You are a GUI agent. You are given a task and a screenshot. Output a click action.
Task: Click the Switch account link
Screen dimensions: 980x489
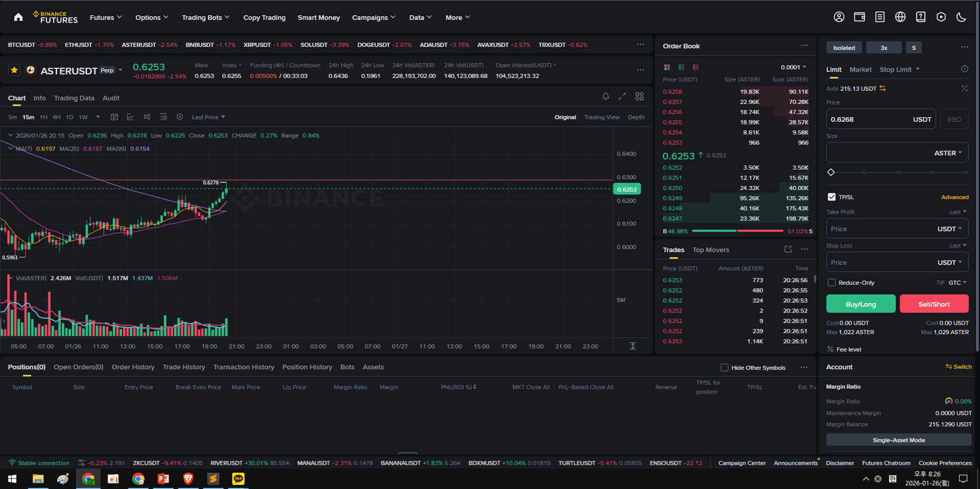coord(958,367)
